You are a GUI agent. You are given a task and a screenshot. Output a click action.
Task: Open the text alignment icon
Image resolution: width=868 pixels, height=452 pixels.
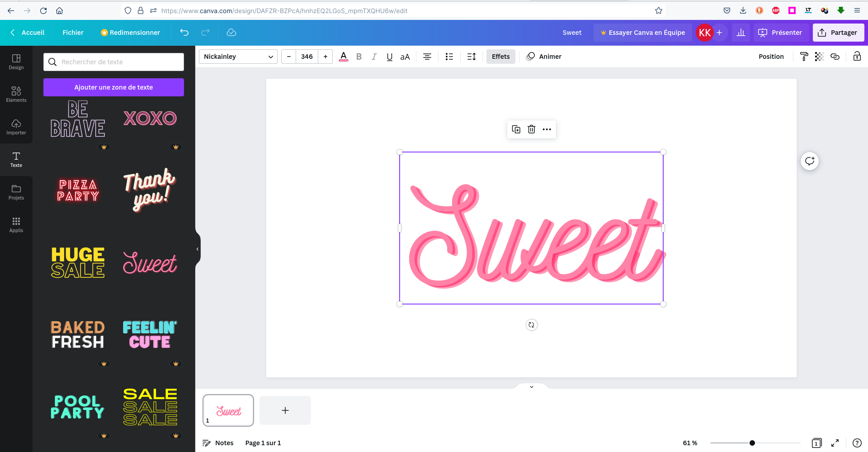click(x=427, y=57)
